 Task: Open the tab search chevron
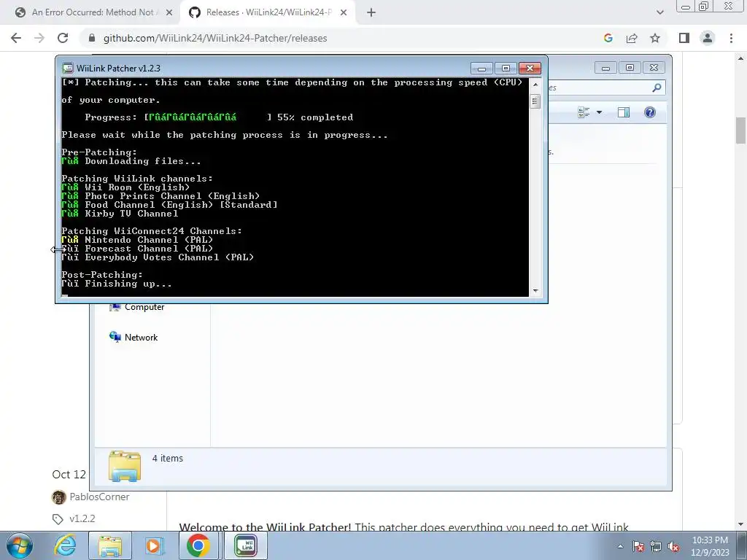tap(659, 12)
